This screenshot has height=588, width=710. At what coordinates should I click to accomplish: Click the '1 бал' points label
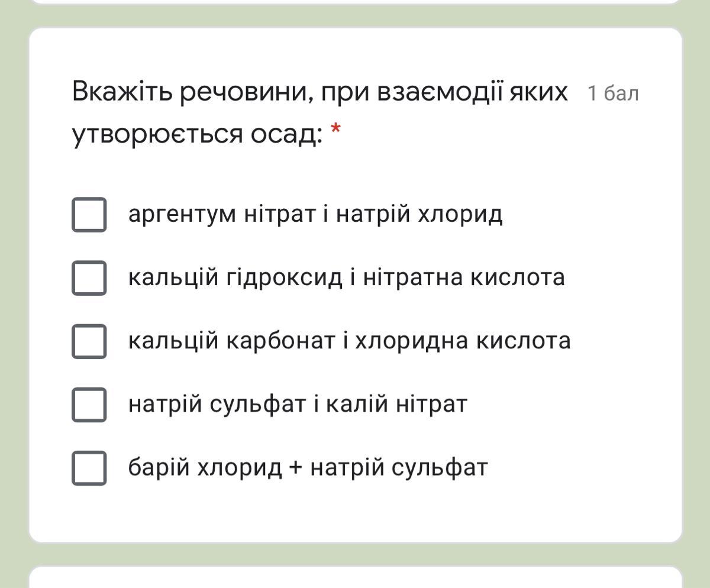(613, 94)
